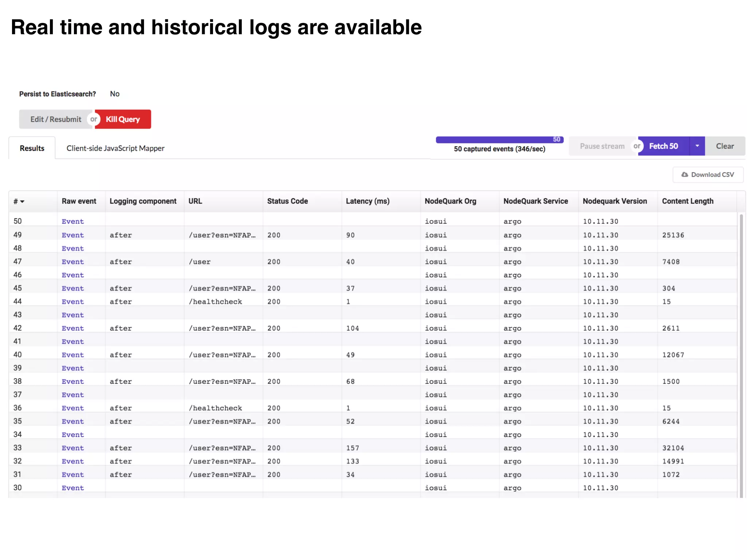Click the 50 captured events (346/sec) label
Screen dimensions: 747x560
[x=499, y=149]
